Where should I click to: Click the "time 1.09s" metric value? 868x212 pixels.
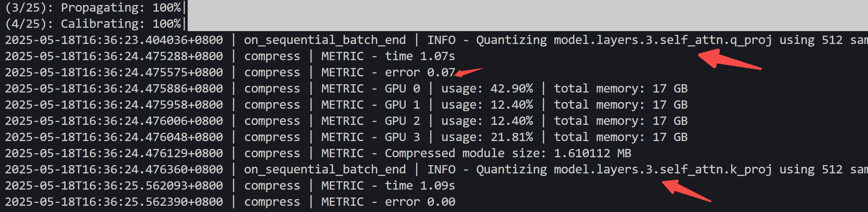420,186
